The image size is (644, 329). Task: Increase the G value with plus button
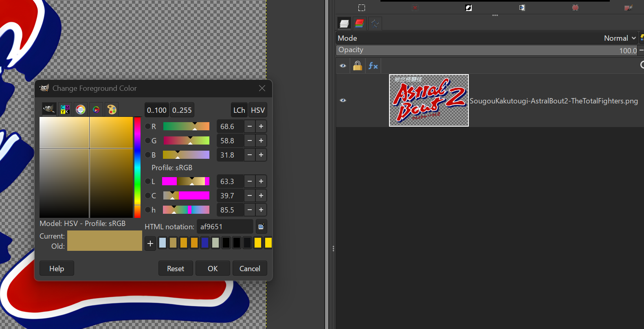tap(261, 141)
